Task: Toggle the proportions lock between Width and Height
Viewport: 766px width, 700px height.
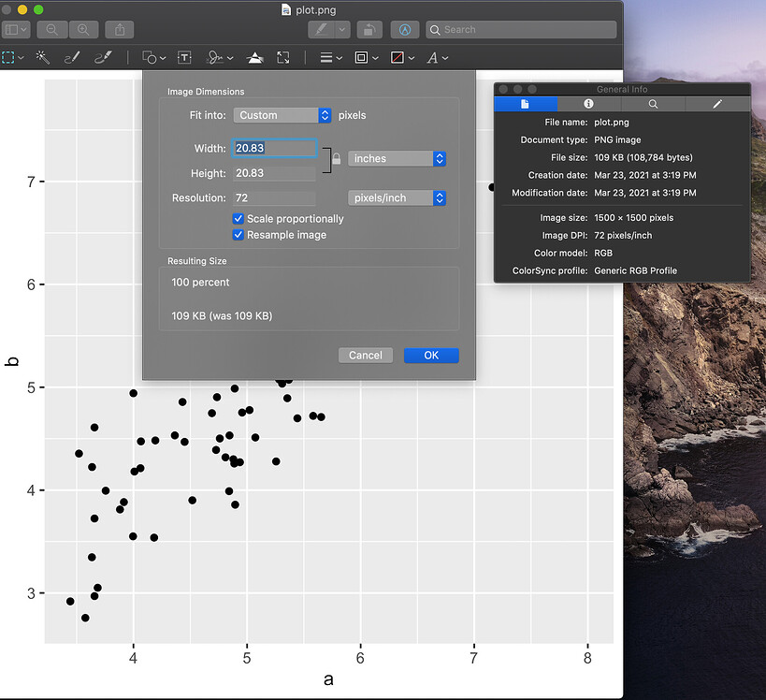Action: coord(335,160)
